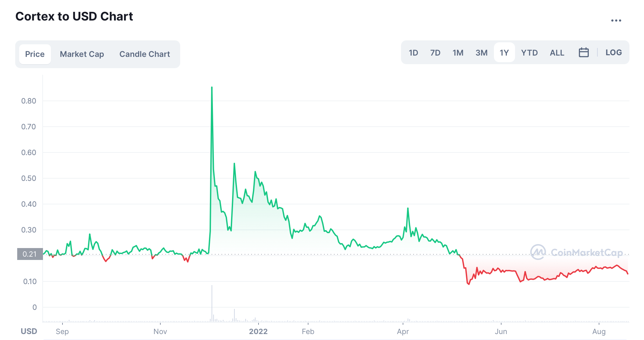The image size is (644, 340).
Task: Switch to the Price tab
Action: point(35,54)
